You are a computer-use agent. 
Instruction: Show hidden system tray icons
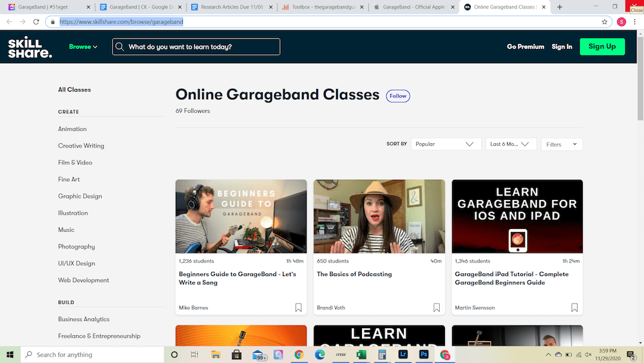coord(548,355)
